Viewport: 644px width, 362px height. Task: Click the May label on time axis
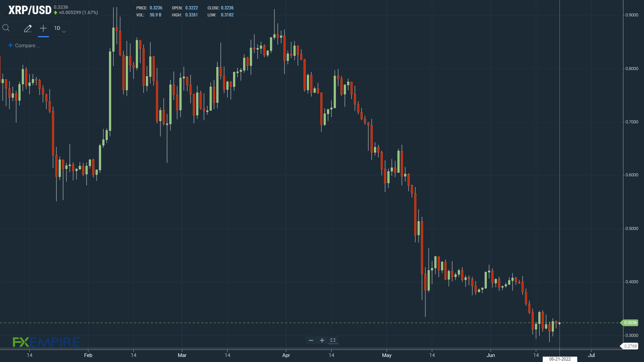387,355
